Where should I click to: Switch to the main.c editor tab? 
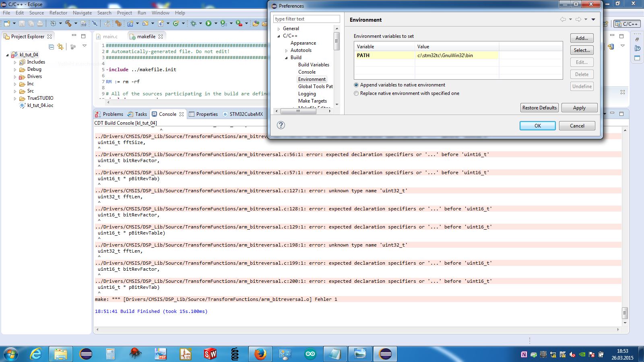pos(107,37)
